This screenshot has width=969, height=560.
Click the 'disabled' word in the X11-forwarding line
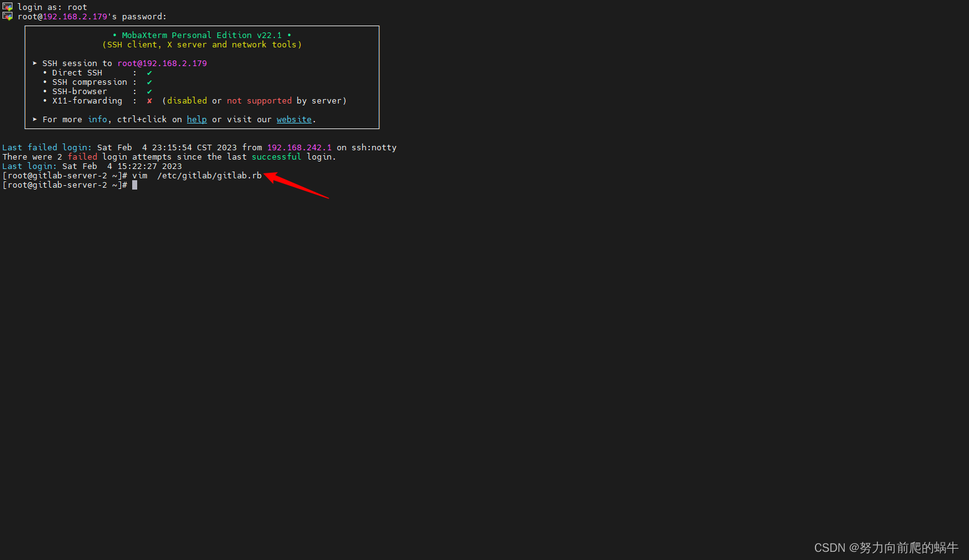(x=187, y=101)
